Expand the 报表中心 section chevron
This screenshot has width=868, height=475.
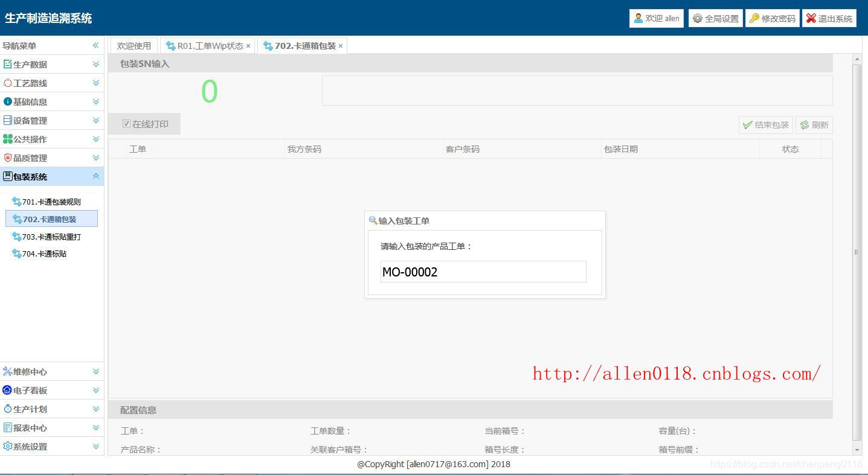[x=95, y=427]
